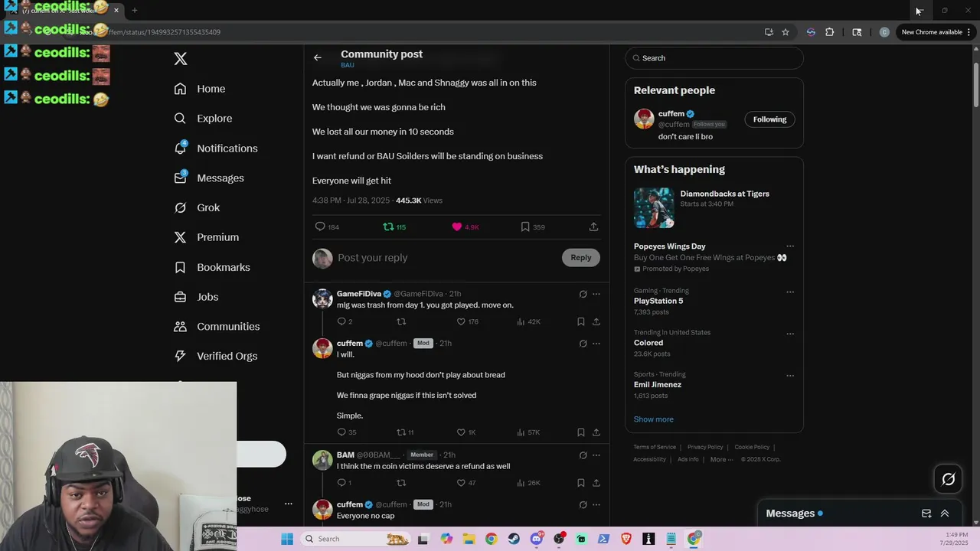Expand the footer More menu
Image resolution: width=980 pixels, height=551 pixels.
coord(721,459)
